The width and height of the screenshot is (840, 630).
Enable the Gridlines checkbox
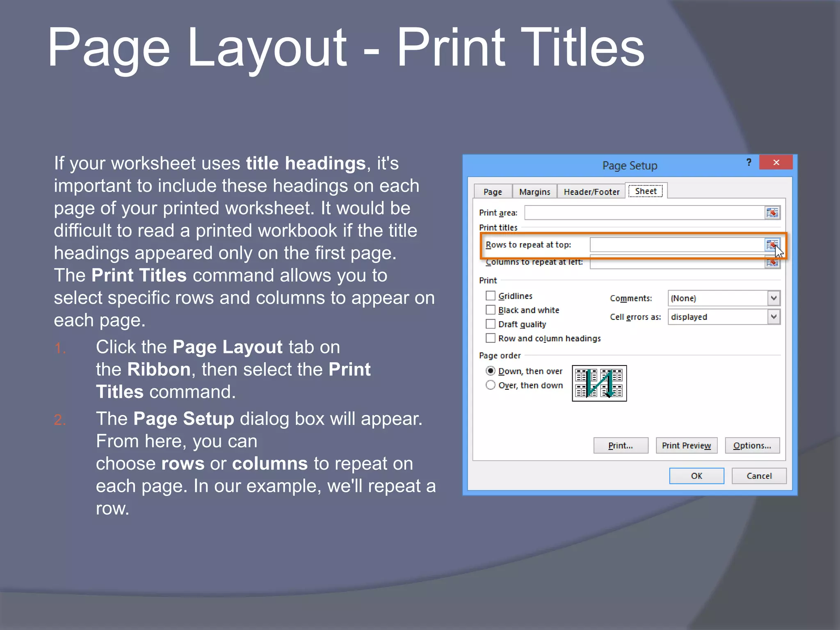click(x=491, y=296)
